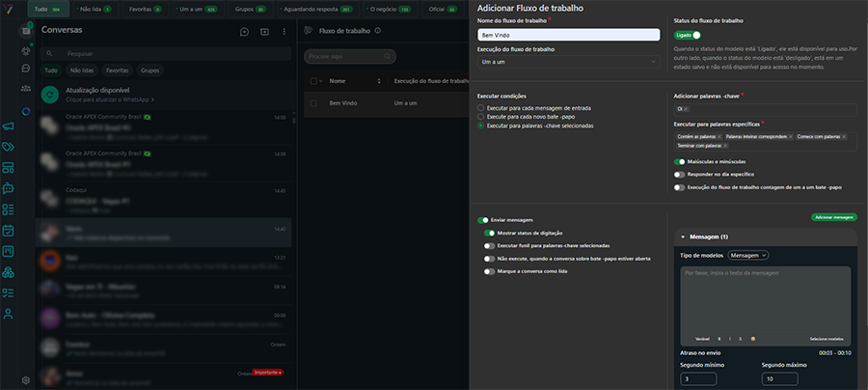This screenshot has width=868, height=390.
Task: Collapse the 'Mensagem (1)' section
Action: click(x=684, y=237)
